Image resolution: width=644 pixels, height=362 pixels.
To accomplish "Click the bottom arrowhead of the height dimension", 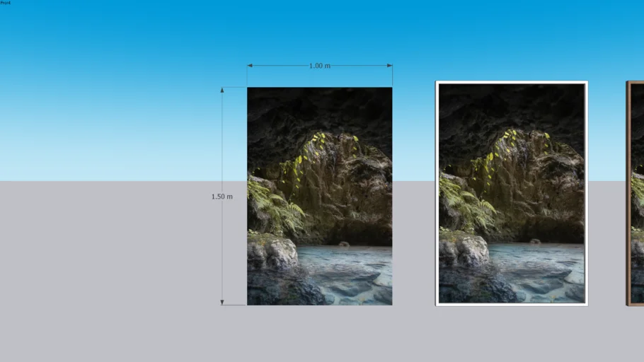I will (x=222, y=302).
